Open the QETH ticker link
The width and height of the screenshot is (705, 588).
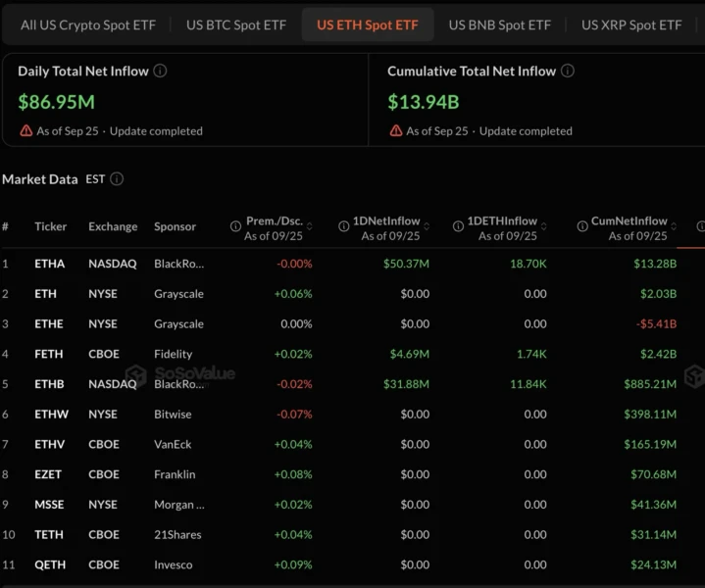pos(50,564)
